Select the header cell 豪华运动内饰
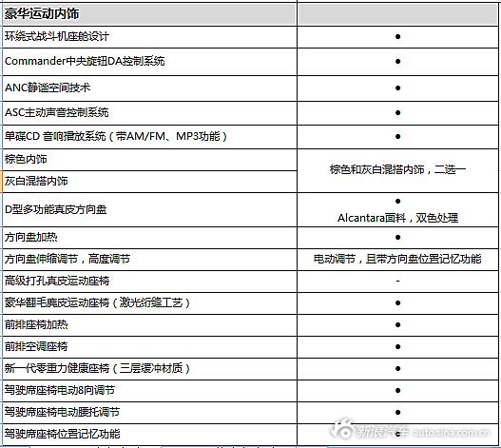This screenshot has width=501, height=448. pyautogui.click(x=149, y=14)
